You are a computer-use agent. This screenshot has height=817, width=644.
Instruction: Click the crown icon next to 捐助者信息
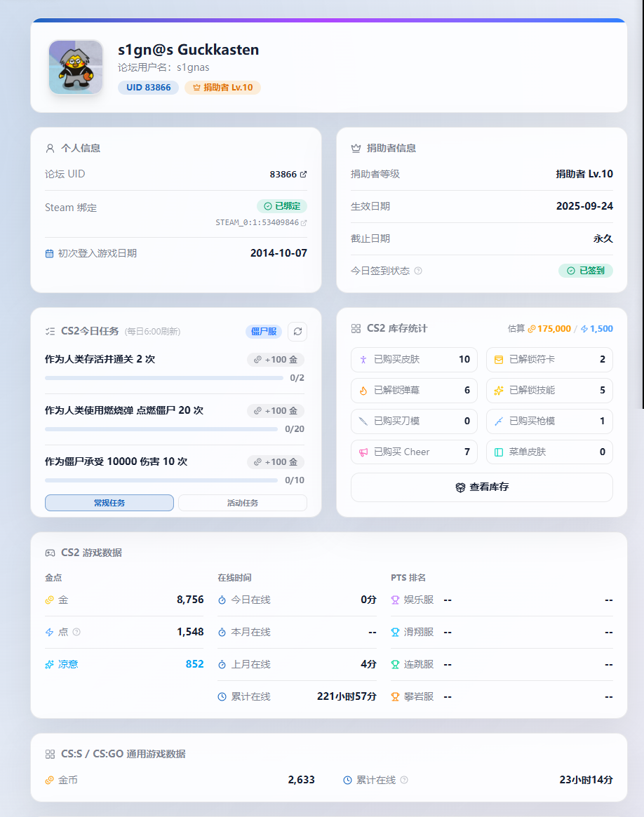[356, 149]
